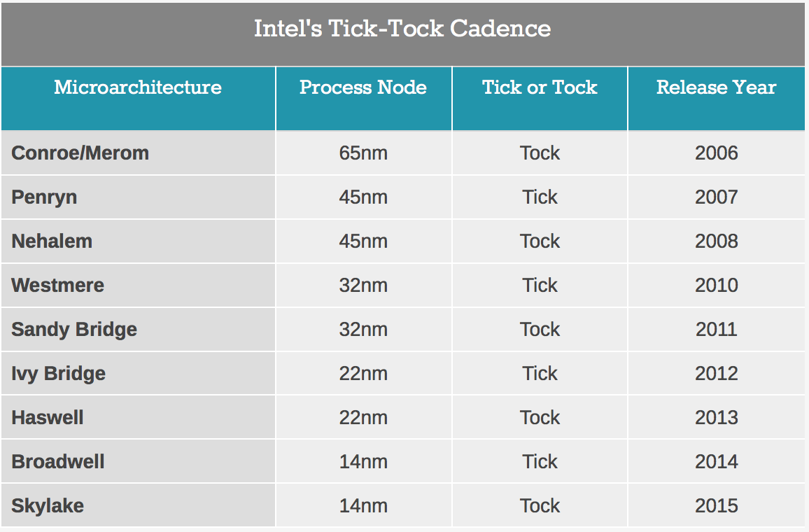Viewport: 809px width, 532px height.
Task: Click the Release Year column header
Action: pyautogui.click(x=716, y=98)
